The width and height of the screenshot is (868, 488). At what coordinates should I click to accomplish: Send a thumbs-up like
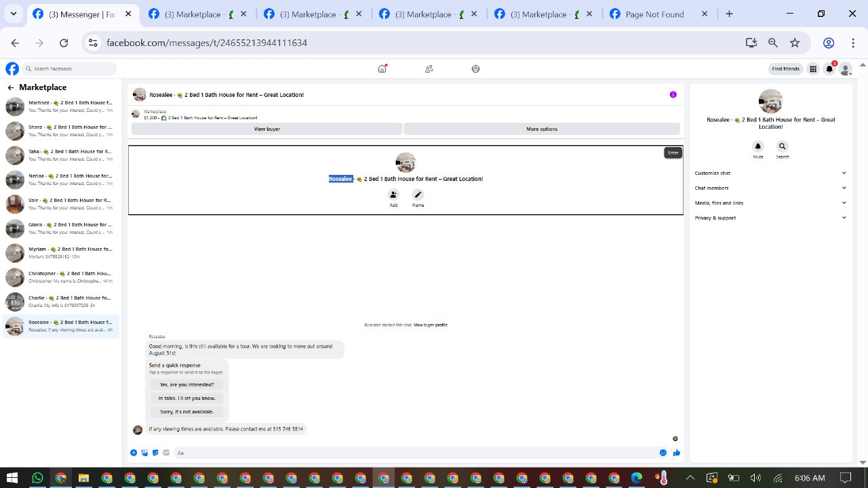pos(677,453)
